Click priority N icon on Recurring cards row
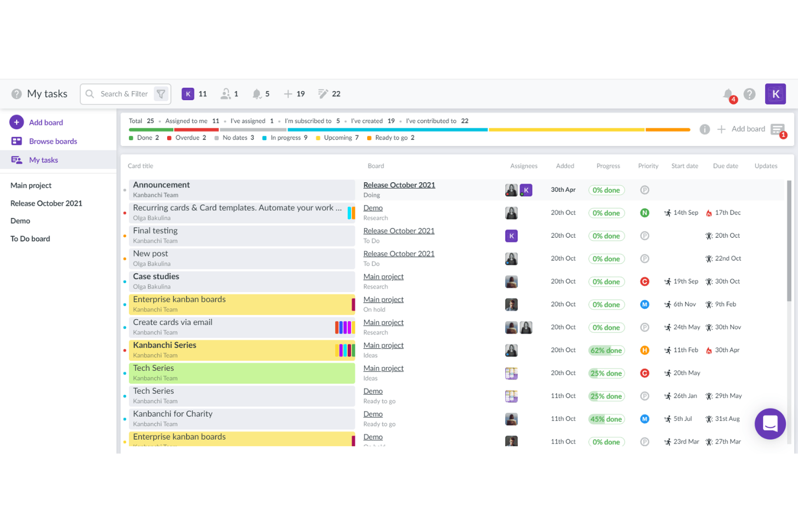The image size is (798, 532). coord(644,213)
